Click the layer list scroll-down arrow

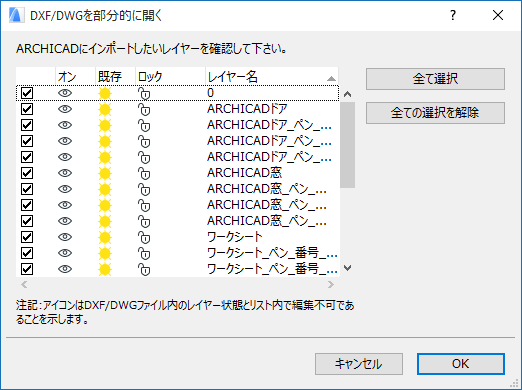347,268
